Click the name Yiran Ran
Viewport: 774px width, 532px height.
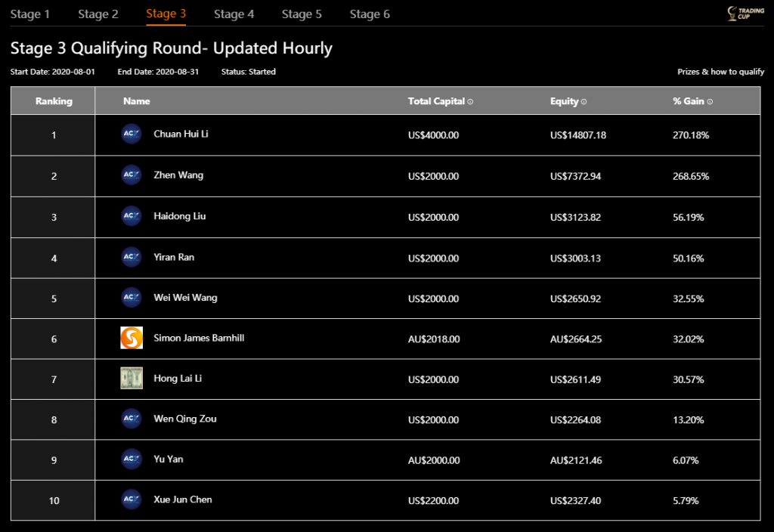(174, 257)
